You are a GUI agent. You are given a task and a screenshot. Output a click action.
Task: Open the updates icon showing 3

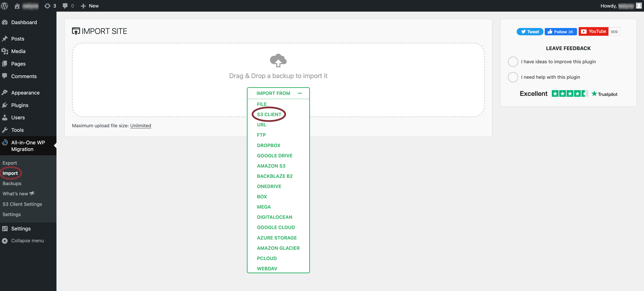coord(47,6)
